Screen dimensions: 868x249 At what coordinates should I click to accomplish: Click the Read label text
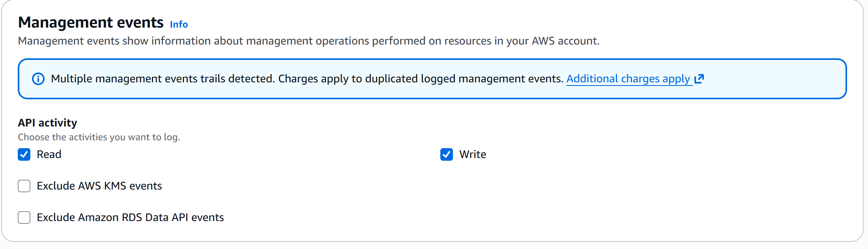[49, 154]
